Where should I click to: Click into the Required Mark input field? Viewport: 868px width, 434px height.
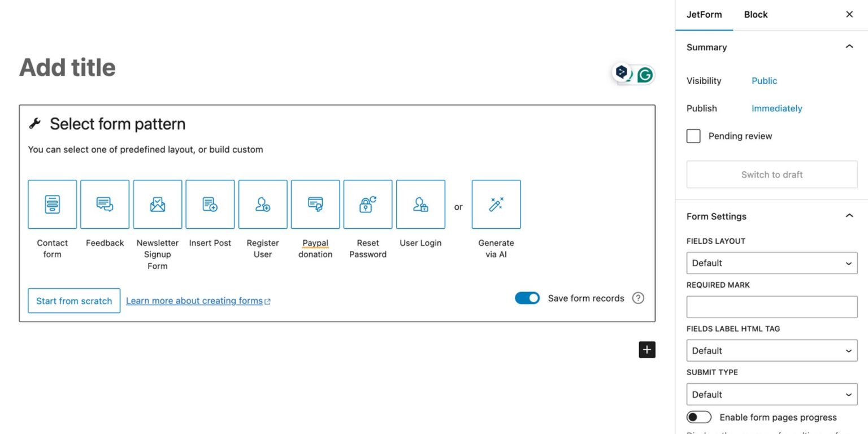pos(771,307)
